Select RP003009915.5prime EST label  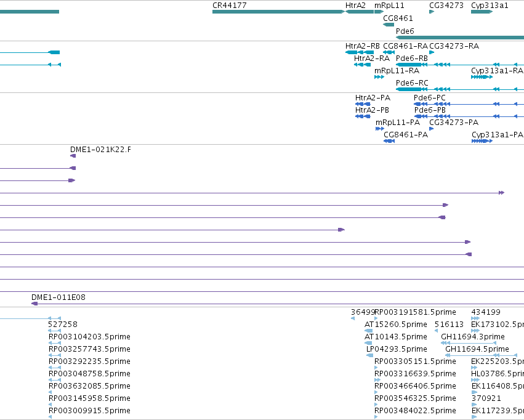(89, 411)
